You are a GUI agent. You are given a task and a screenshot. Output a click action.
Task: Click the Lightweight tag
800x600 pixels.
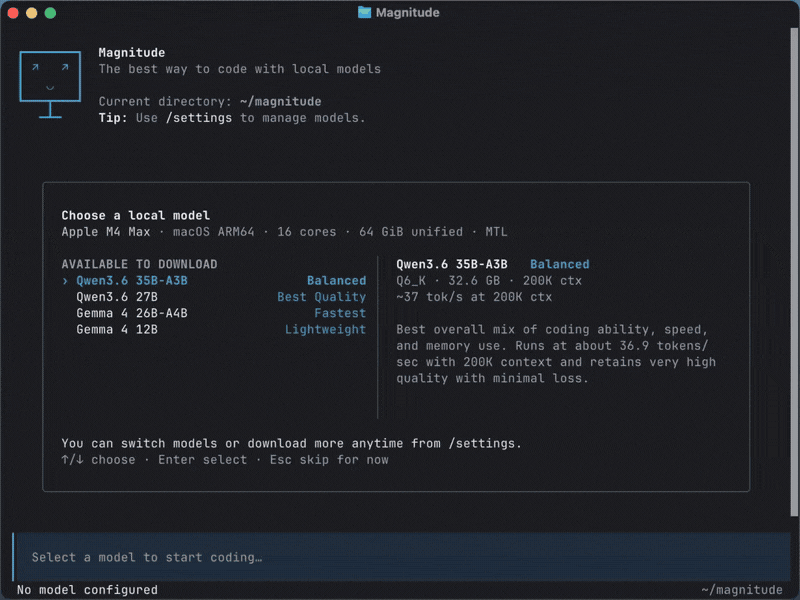pos(325,330)
